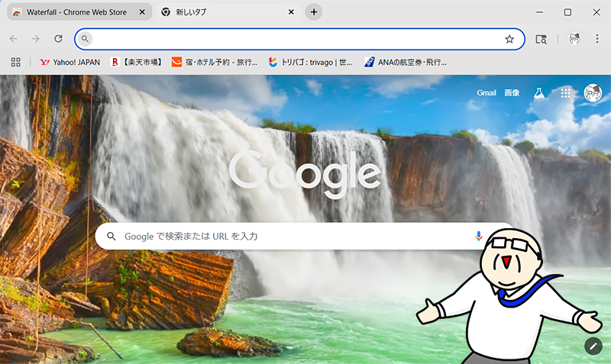Open ANAの航空券 bookmark
The width and height of the screenshot is (611, 364).
(406, 62)
